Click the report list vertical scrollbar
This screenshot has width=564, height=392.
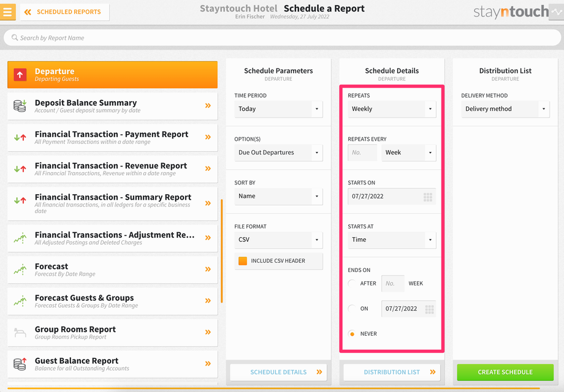pyautogui.click(x=221, y=251)
